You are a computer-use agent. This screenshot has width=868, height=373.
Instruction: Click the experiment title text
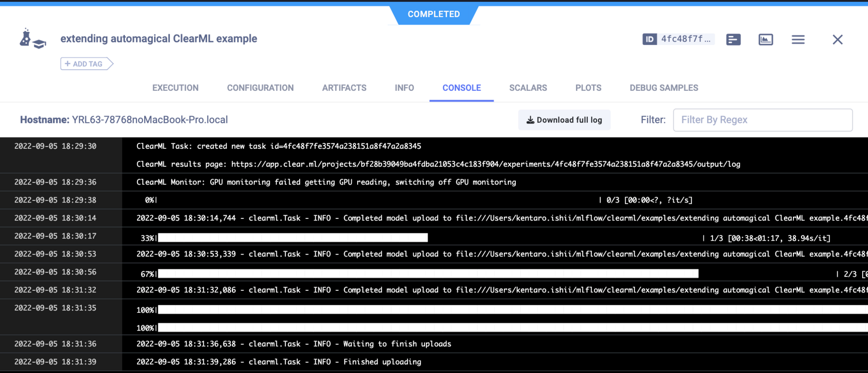[x=159, y=39]
